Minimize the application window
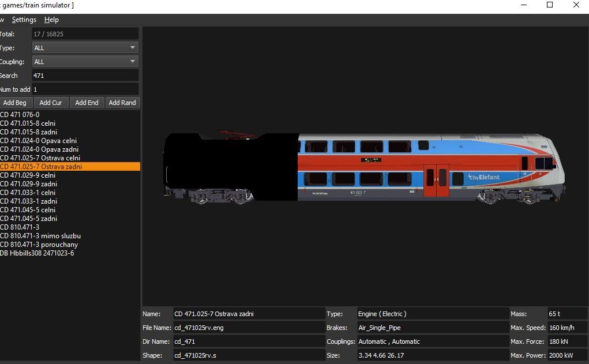This screenshot has width=589, height=364. 524,5
